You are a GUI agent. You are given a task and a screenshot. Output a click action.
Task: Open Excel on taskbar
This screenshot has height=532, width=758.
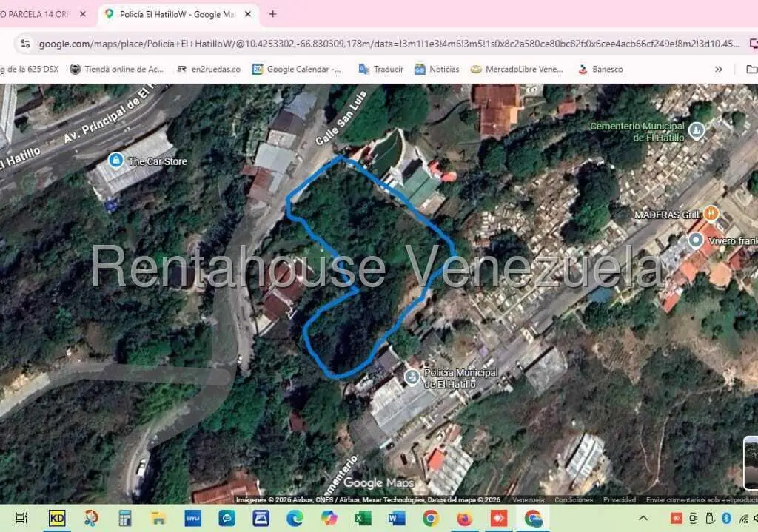[x=363, y=519]
